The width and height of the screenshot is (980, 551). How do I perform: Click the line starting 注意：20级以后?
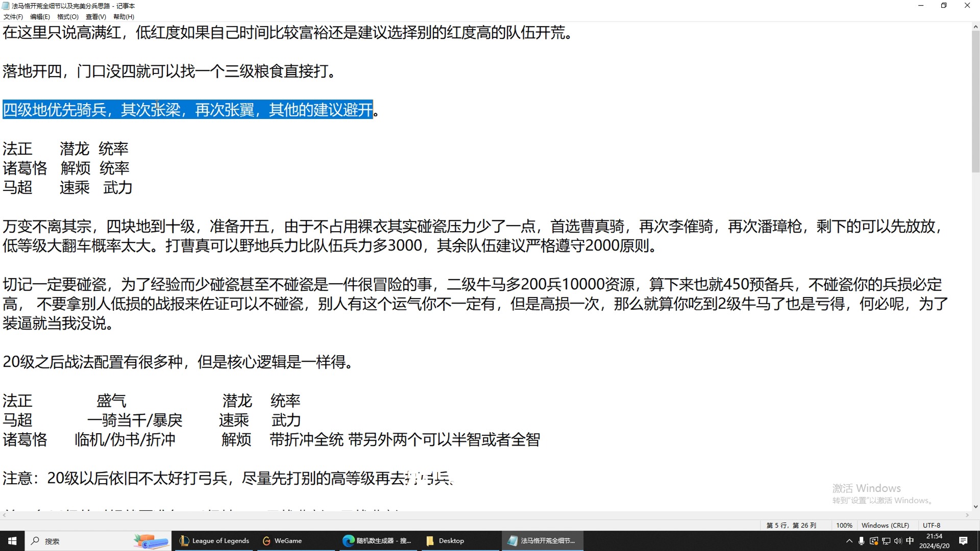(228, 479)
